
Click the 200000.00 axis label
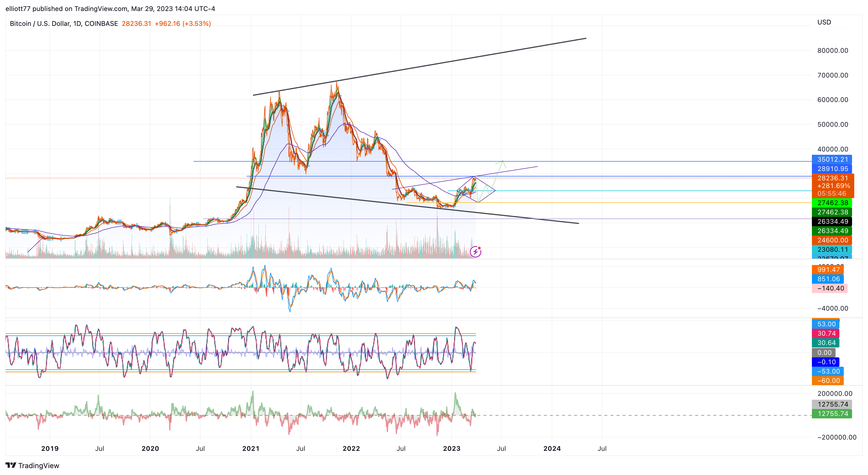pyautogui.click(x=835, y=393)
